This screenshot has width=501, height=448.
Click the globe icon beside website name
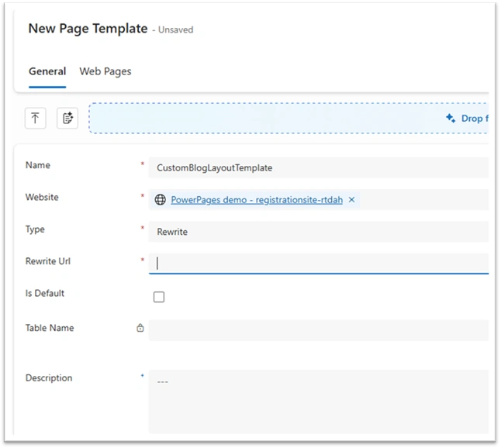pyautogui.click(x=160, y=199)
